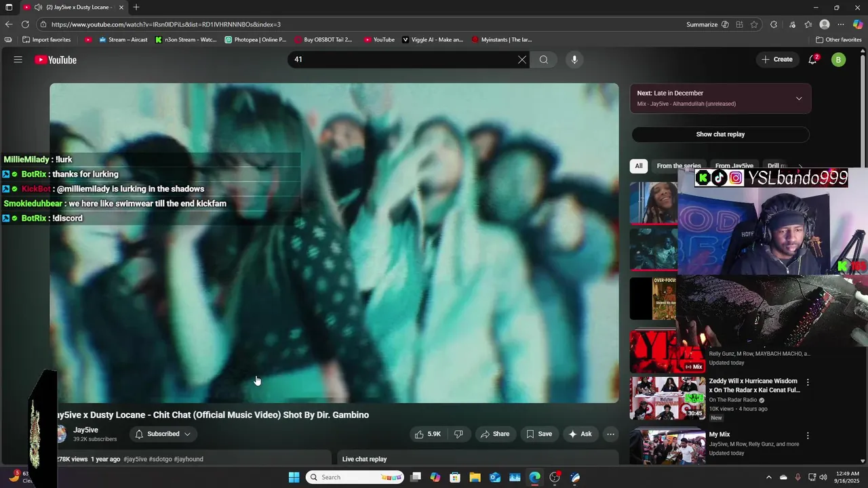This screenshot has width=868, height=488.
Task: Open the Stream – Aircast bookmark
Action: coord(123,40)
